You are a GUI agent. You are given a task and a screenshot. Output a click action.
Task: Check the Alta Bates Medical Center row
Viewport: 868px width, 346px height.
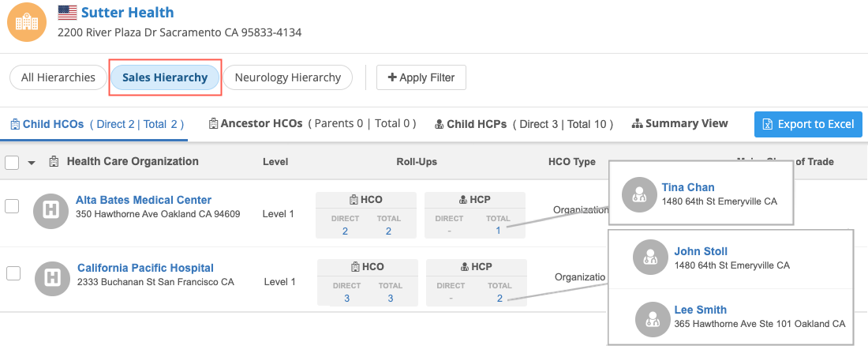pos(12,206)
